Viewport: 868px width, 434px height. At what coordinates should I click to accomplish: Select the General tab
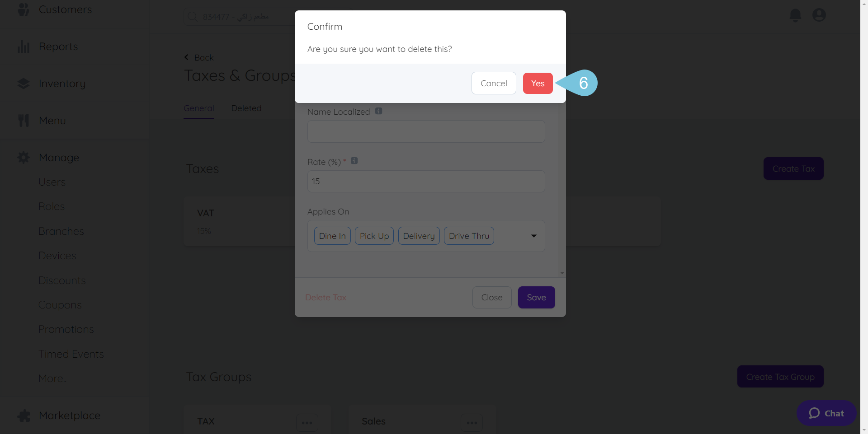coord(199,108)
